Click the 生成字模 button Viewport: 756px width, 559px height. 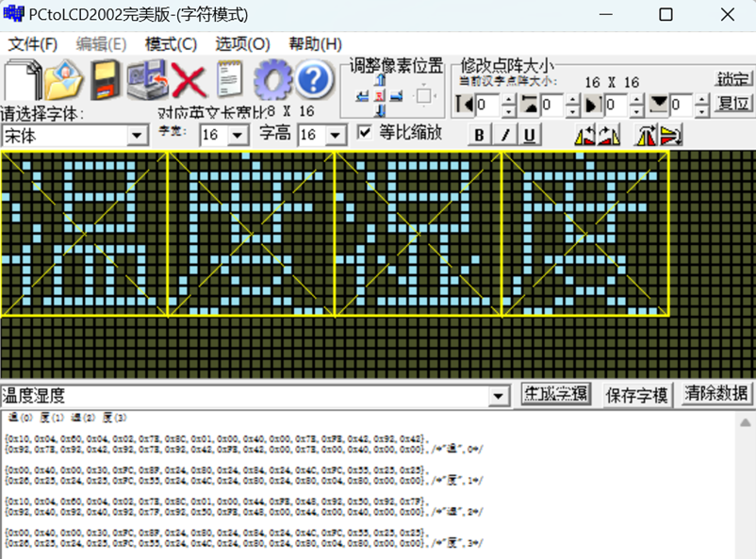pyautogui.click(x=555, y=394)
